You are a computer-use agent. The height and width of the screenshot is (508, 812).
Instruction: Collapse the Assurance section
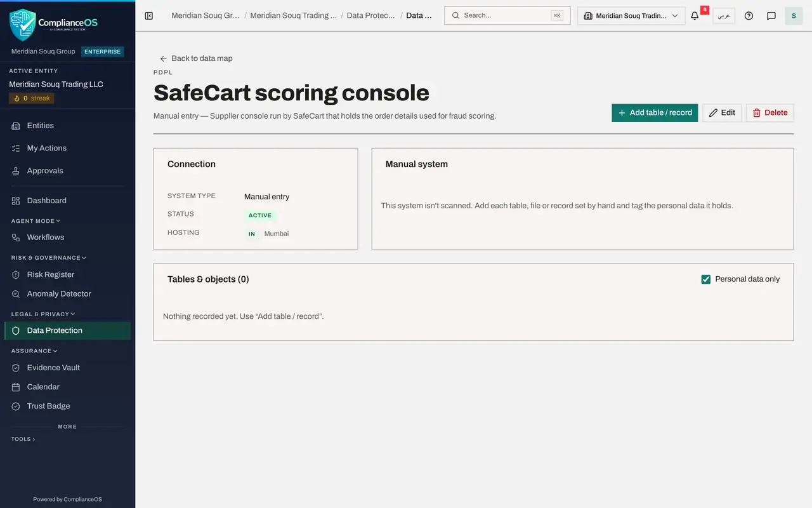click(34, 351)
